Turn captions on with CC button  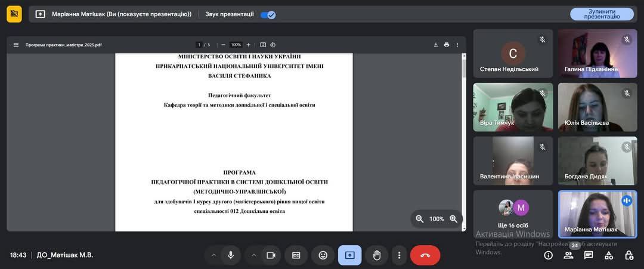point(296,255)
